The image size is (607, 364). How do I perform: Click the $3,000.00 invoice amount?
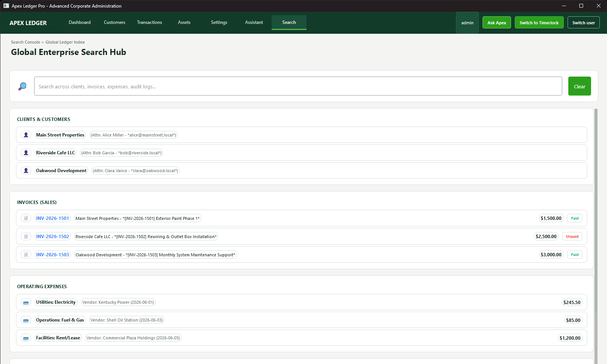(551, 255)
